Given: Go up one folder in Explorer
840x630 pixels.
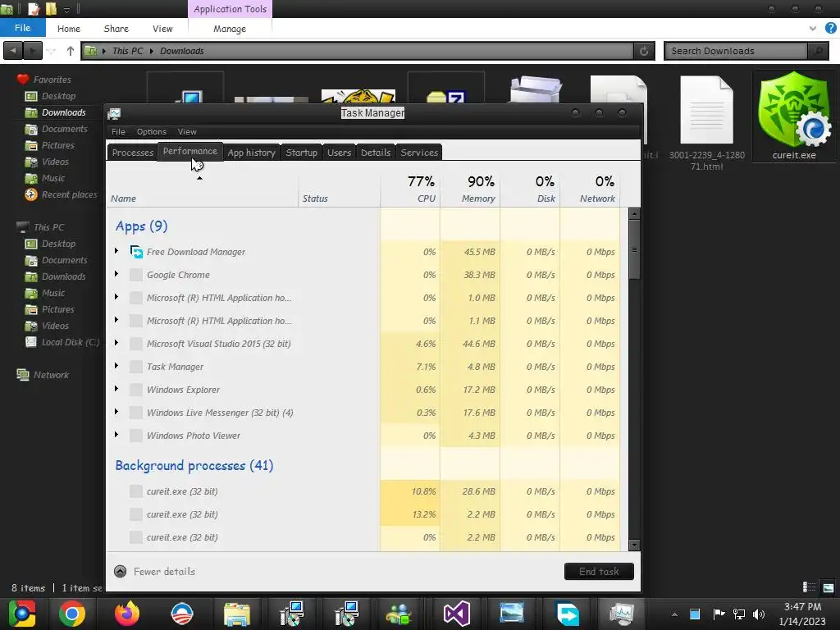Looking at the screenshot, I should pyautogui.click(x=71, y=51).
